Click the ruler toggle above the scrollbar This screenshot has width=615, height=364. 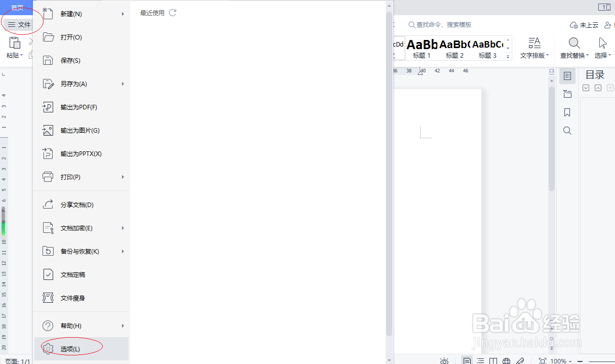552,72
